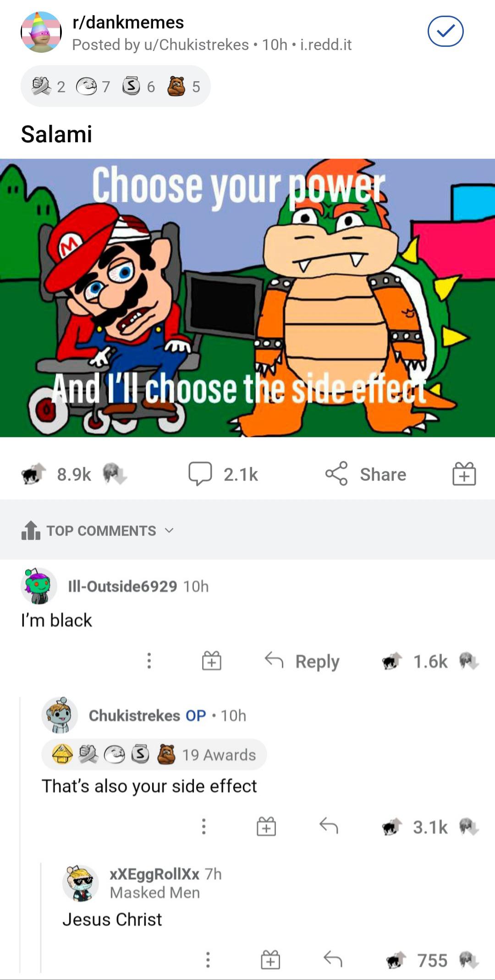Give award to Ill-Outside6929's comment
This screenshot has height=980, width=495.
point(212,661)
